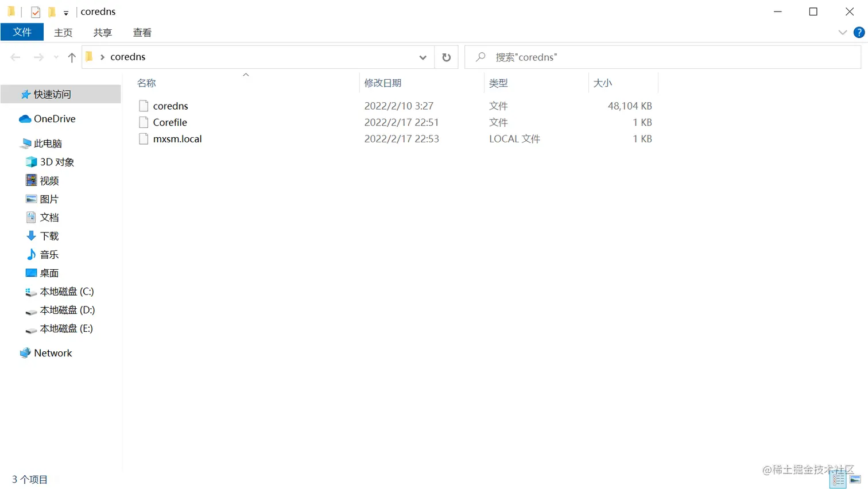Go back with the left arrow
868x489 pixels.
pyautogui.click(x=15, y=57)
